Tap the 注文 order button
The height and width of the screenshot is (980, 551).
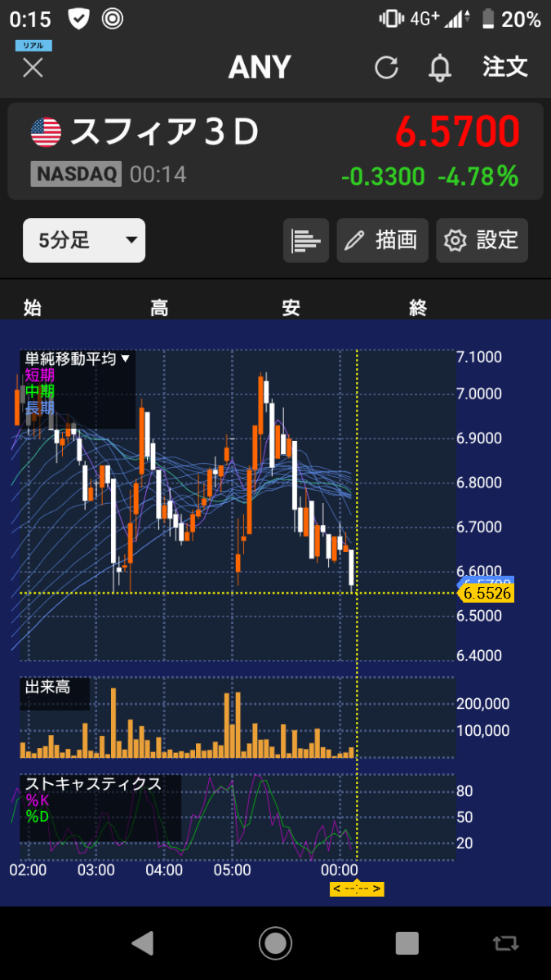505,67
